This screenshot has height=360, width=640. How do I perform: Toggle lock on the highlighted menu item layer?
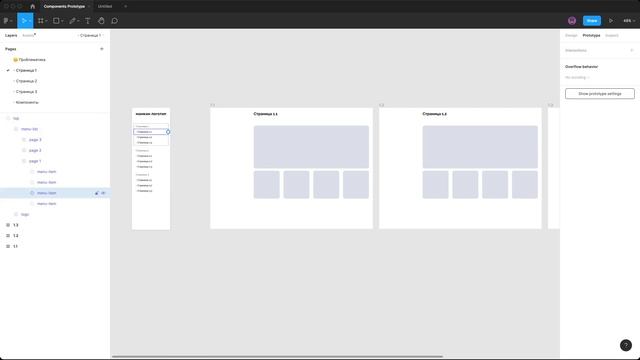97,193
